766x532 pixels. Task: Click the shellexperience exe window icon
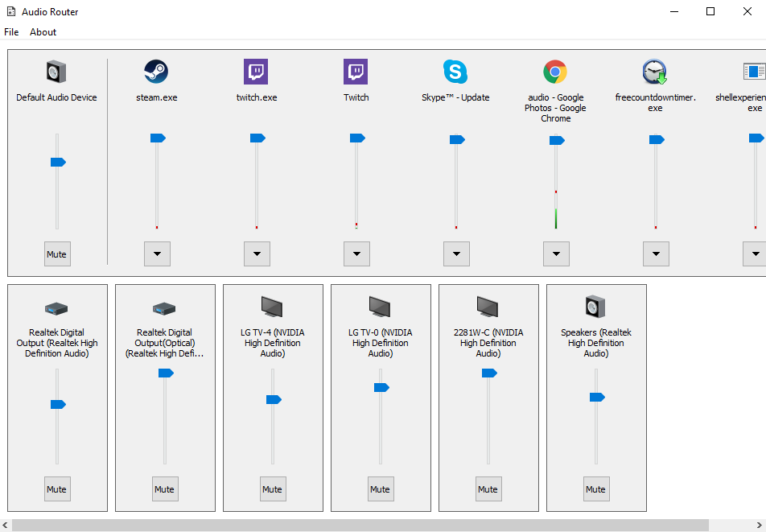[754, 72]
